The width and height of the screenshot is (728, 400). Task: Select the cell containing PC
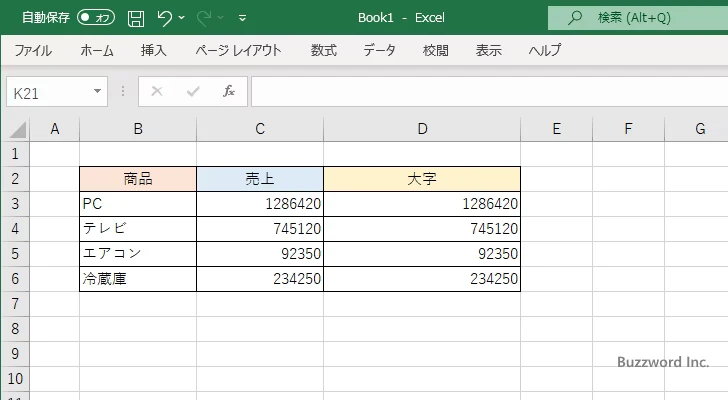coord(138,204)
